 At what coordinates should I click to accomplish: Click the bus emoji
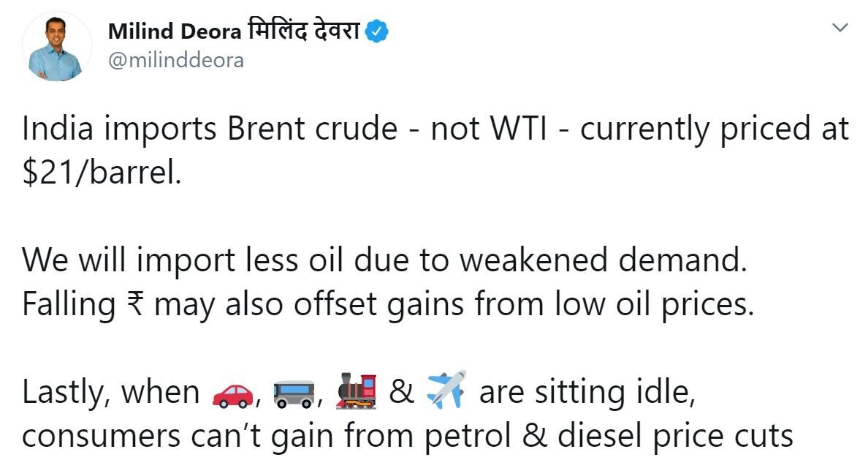click(293, 393)
